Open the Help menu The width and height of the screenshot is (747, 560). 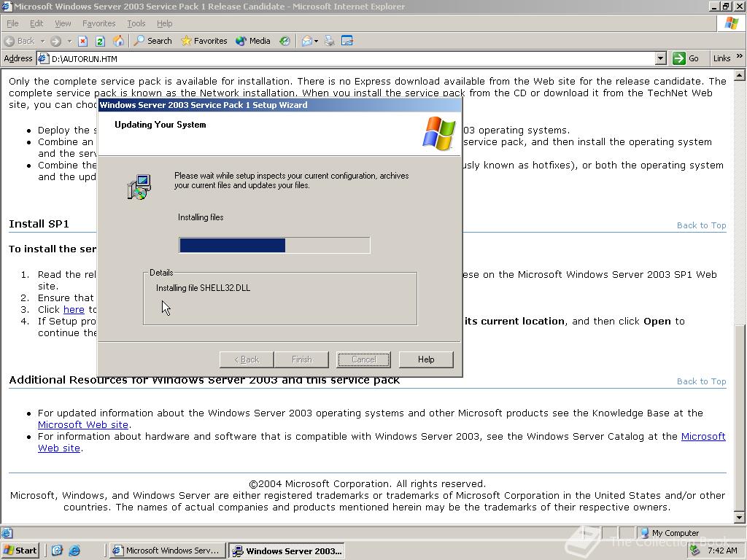164,23
